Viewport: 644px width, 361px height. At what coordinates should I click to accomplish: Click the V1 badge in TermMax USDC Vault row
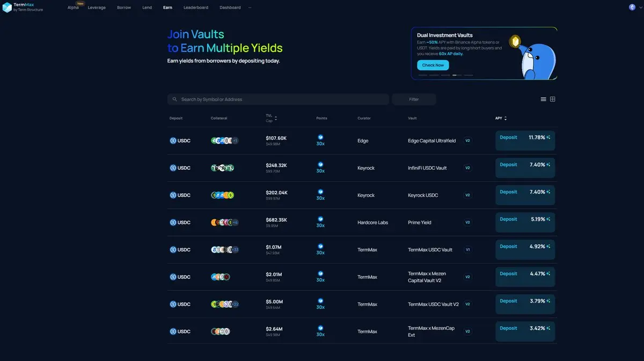click(x=467, y=250)
